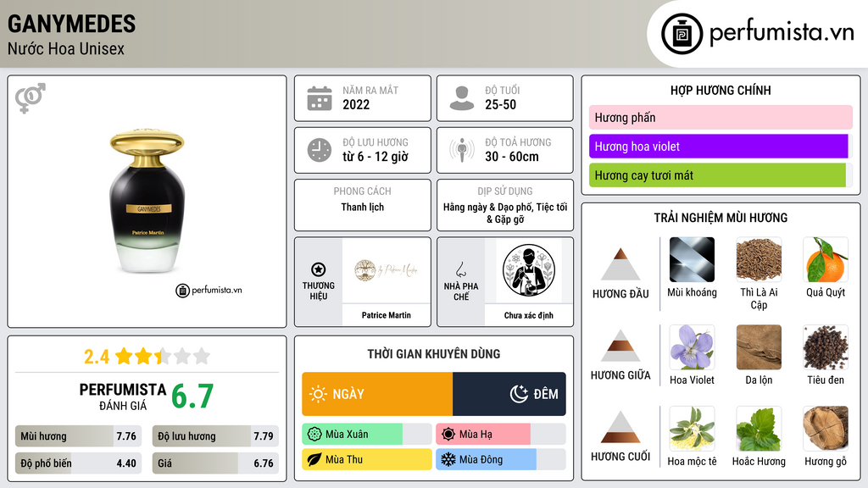
Task: Click the GANYMEDES title heading
Action: pos(71,25)
